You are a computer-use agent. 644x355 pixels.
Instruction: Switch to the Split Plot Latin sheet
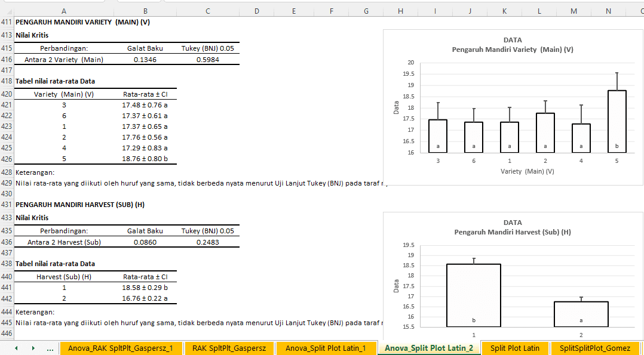coord(515,348)
